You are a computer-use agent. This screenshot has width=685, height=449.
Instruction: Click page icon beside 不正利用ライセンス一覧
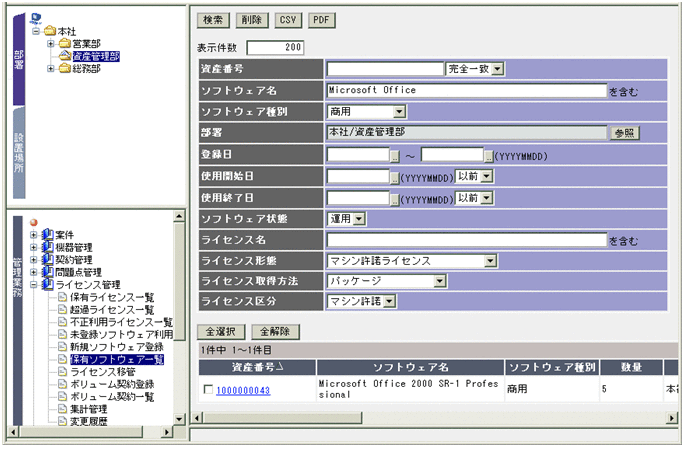[x=62, y=322]
